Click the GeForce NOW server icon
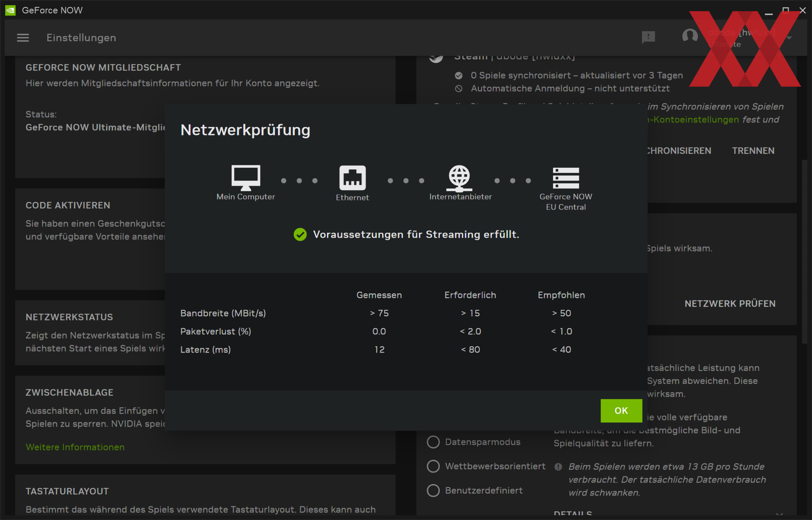 click(x=566, y=178)
